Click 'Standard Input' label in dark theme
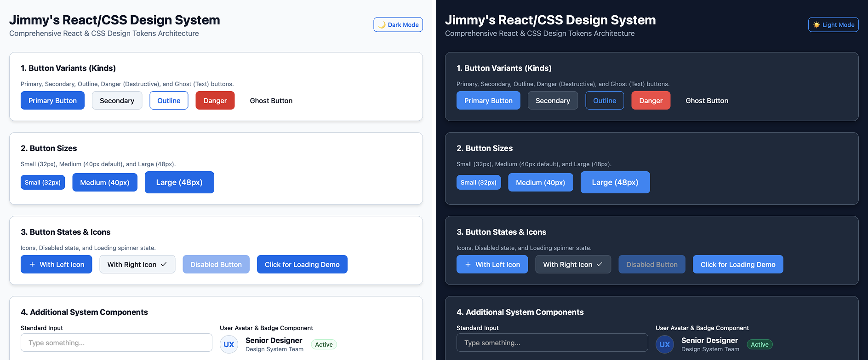This screenshot has height=360, width=868. [478, 328]
